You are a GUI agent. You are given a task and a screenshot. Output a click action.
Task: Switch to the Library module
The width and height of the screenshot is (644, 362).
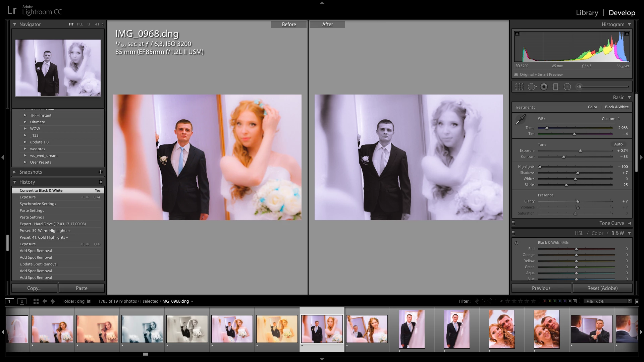pyautogui.click(x=587, y=13)
